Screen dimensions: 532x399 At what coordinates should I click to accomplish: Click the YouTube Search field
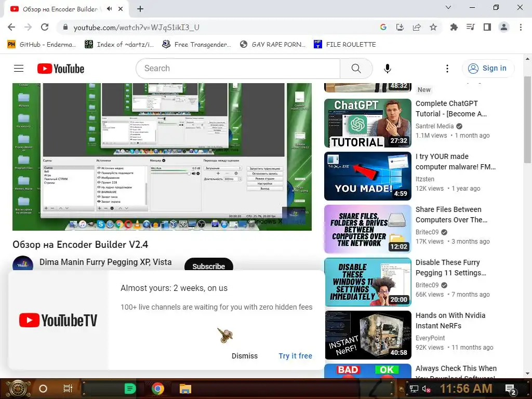click(x=238, y=69)
